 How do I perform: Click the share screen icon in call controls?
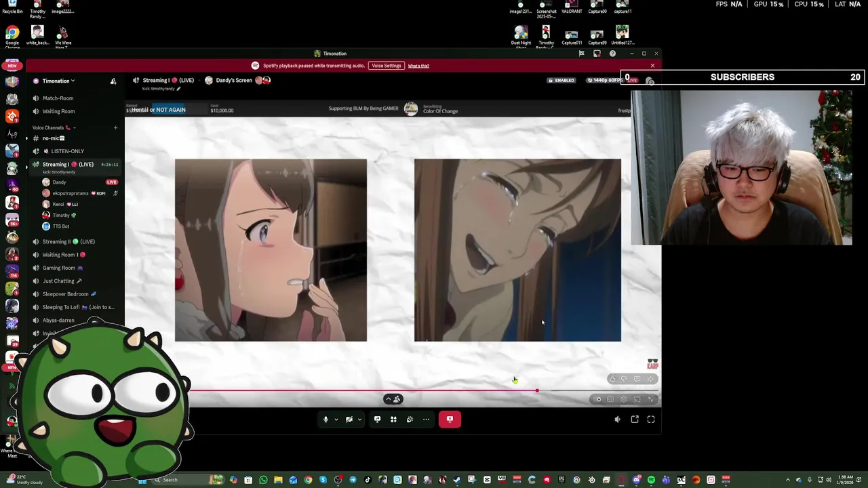[x=377, y=420]
